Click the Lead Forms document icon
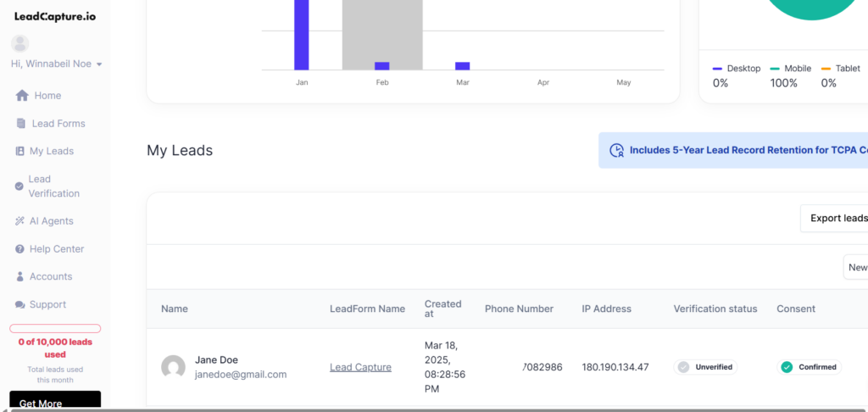Image resolution: width=868 pixels, height=412 pixels. coord(21,124)
